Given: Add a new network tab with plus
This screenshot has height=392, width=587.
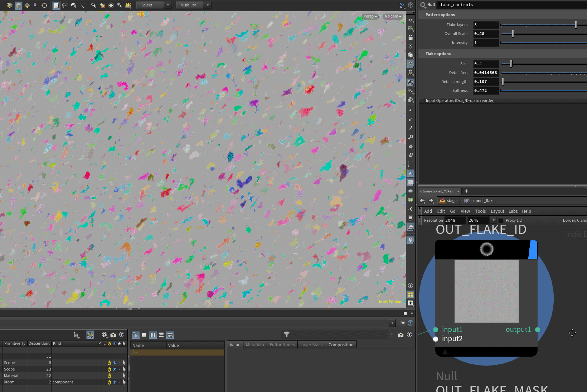Looking at the screenshot, I should pyautogui.click(x=466, y=191).
